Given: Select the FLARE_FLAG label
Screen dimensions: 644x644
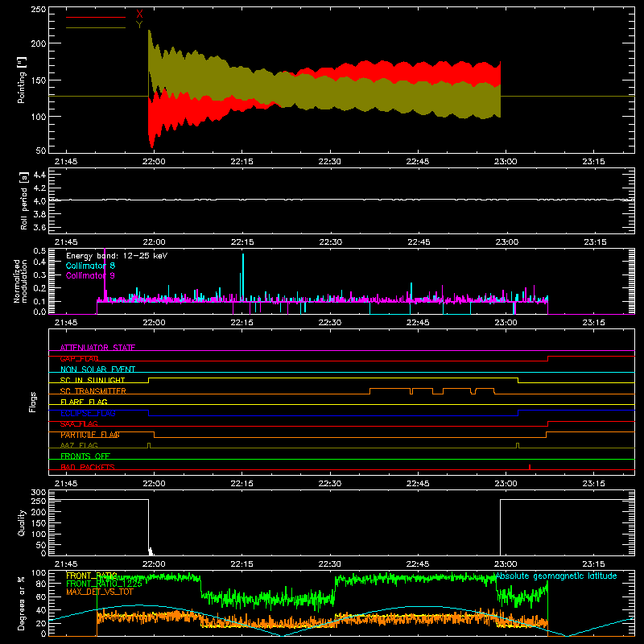Looking at the screenshot, I should click(x=84, y=402).
